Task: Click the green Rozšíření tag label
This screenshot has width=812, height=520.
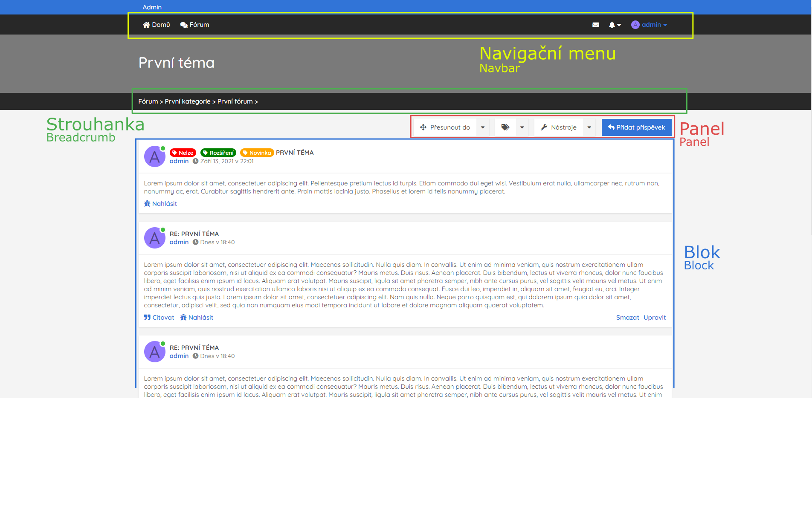Action: tap(218, 153)
